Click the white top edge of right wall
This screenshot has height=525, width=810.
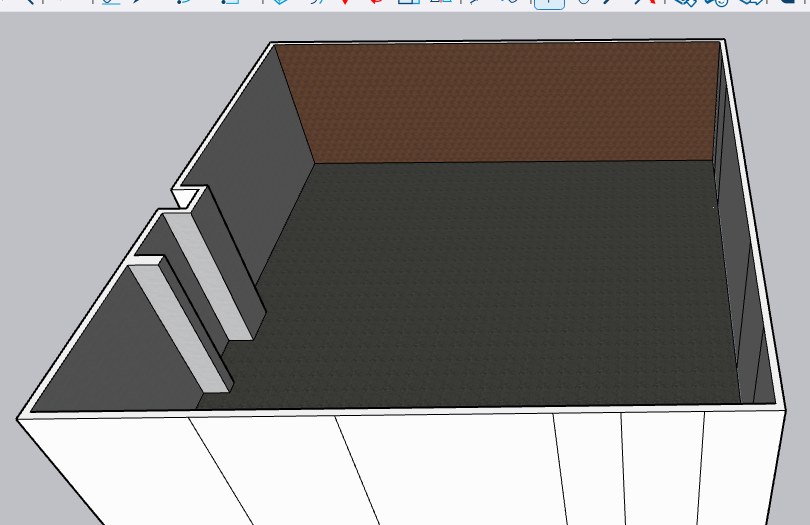pyautogui.click(x=752, y=200)
